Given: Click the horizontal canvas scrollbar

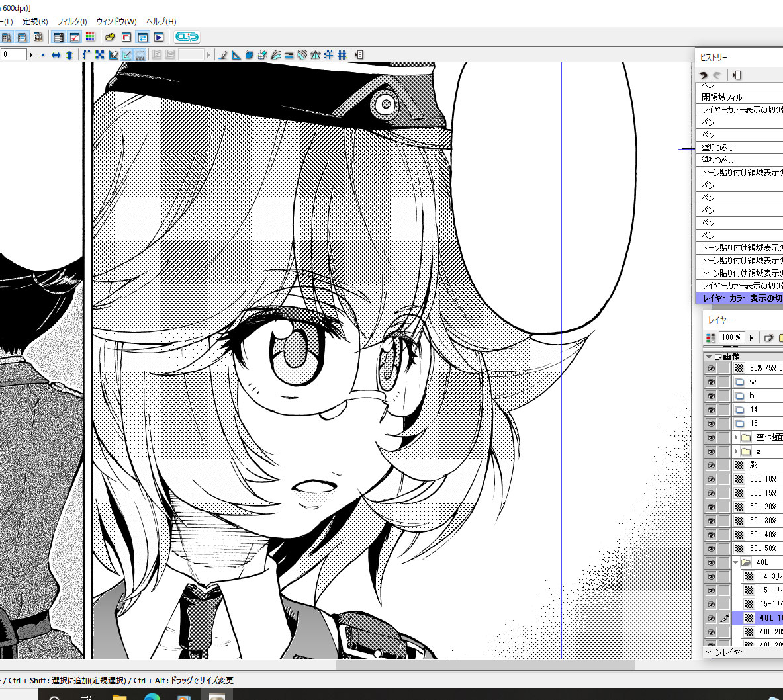Looking at the screenshot, I should [484, 665].
